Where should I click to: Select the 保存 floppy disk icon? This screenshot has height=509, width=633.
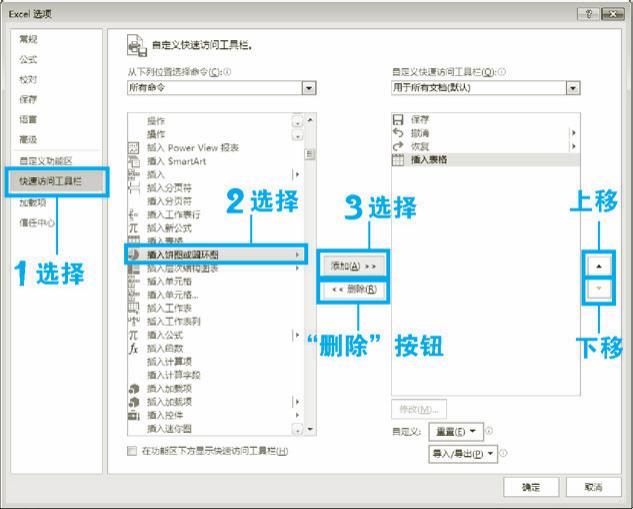pyautogui.click(x=398, y=119)
